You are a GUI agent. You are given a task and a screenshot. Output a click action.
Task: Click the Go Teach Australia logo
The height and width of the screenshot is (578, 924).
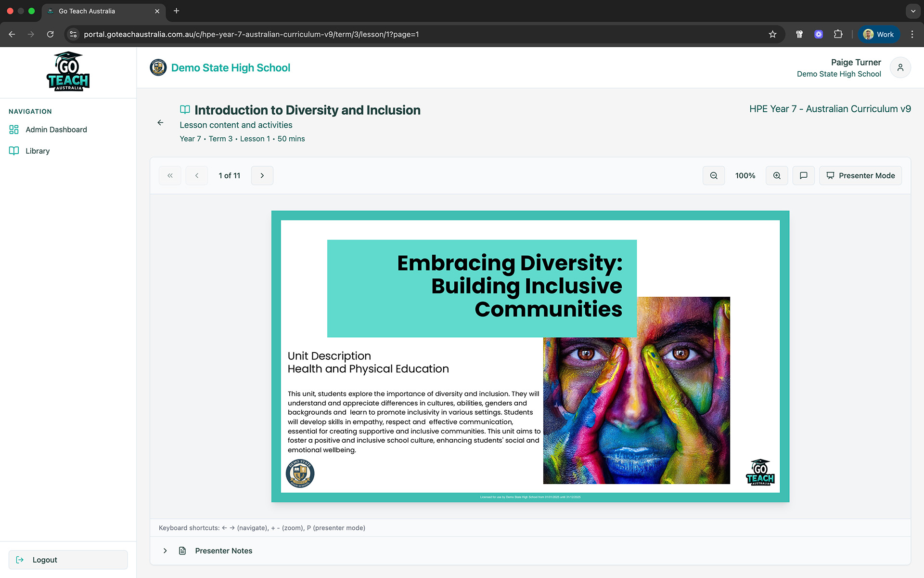67,71
